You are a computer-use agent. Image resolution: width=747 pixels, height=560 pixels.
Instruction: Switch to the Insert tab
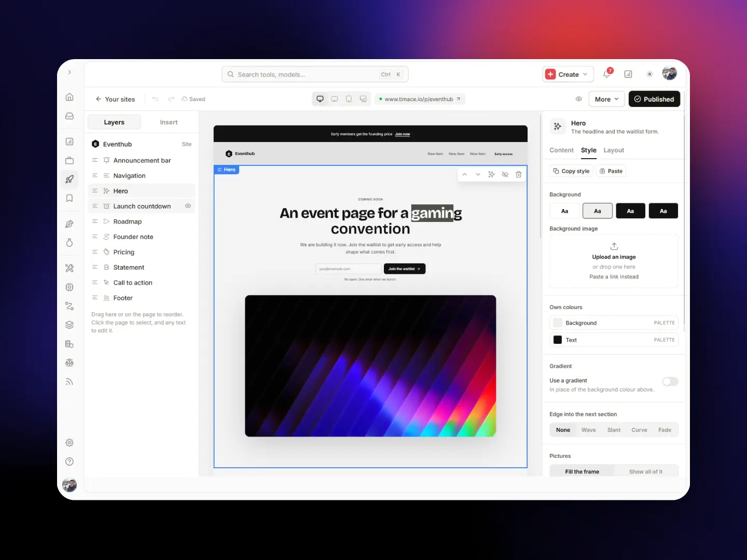(x=169, y=122)
